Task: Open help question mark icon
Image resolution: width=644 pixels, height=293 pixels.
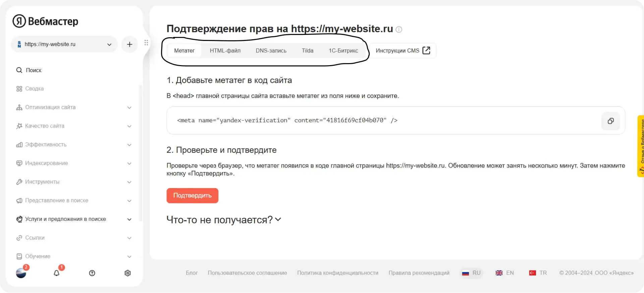Action: [92, 273]
